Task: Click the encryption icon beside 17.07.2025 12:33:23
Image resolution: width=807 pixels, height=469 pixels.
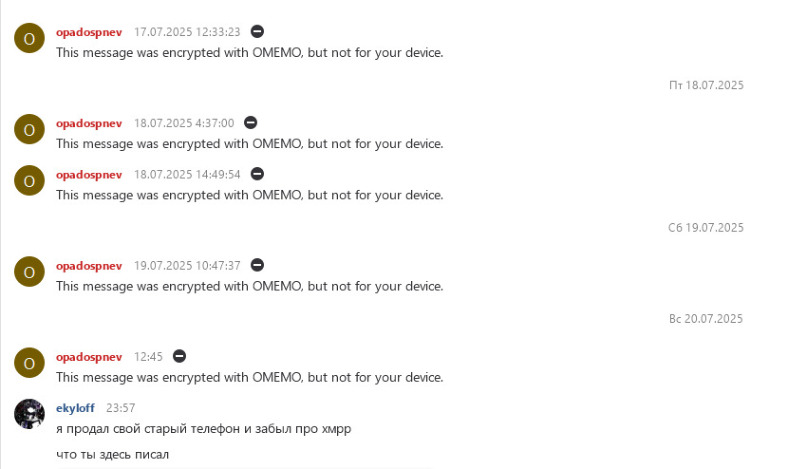Action: point(257,32)
